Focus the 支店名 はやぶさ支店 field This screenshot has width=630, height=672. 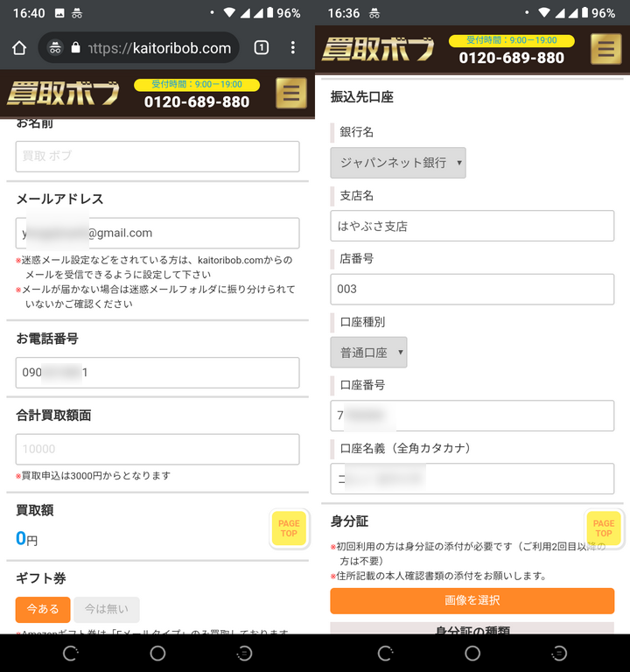472,226
